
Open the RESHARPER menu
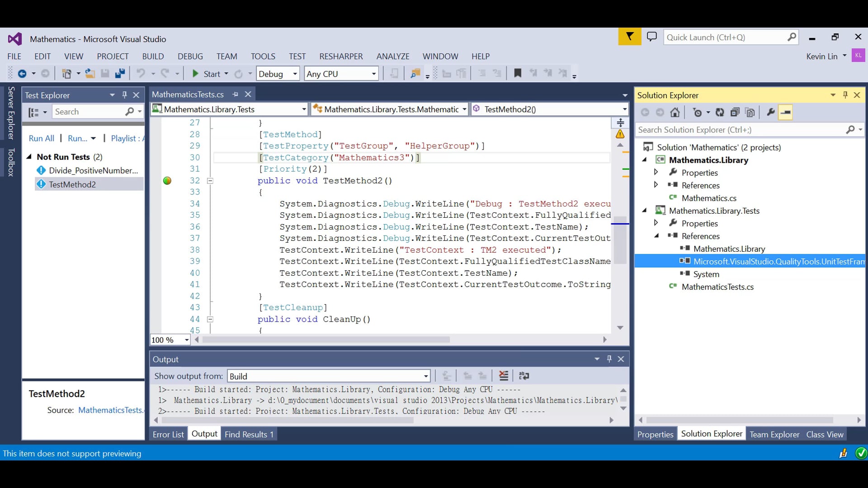(x=341, y=56)
